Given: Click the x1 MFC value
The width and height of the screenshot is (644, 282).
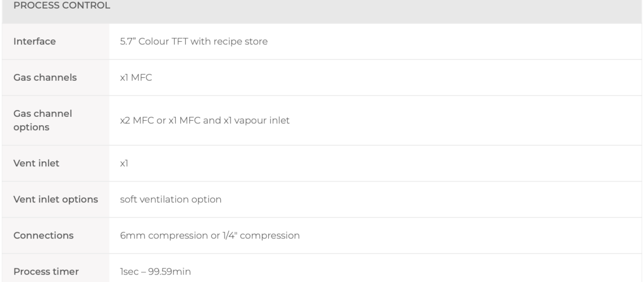Looking at the screenshot, I should [136, 77].
